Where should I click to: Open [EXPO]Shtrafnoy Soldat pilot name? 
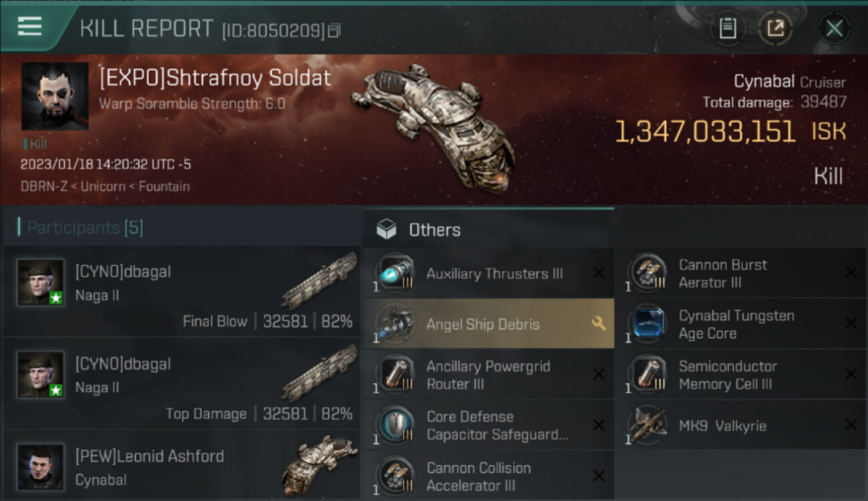(x=215, y=78)
